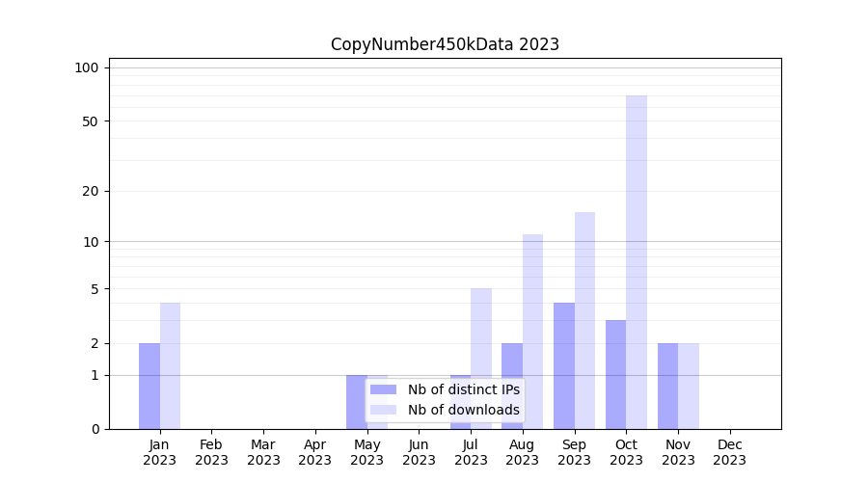Click the chart title CopyNumber450kData 2023
868x482 pixels.
(445, 44)
